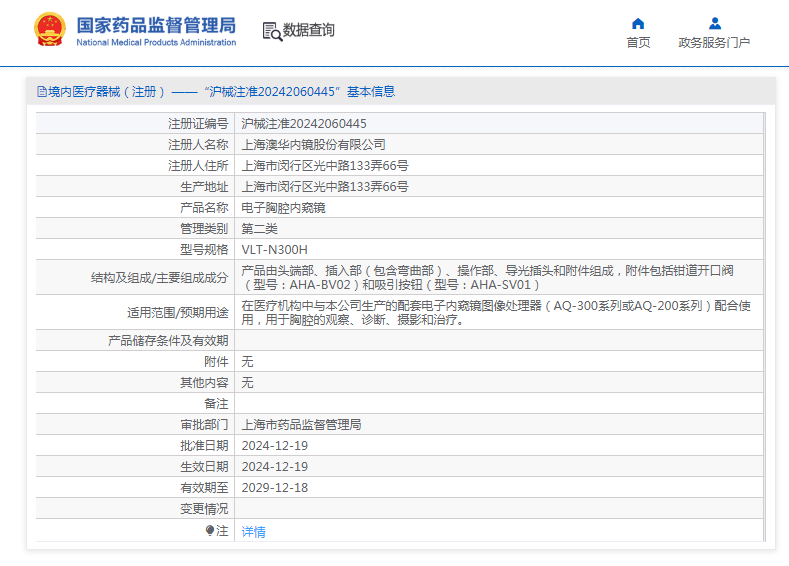Click the 注册人住所 row label

198,166
